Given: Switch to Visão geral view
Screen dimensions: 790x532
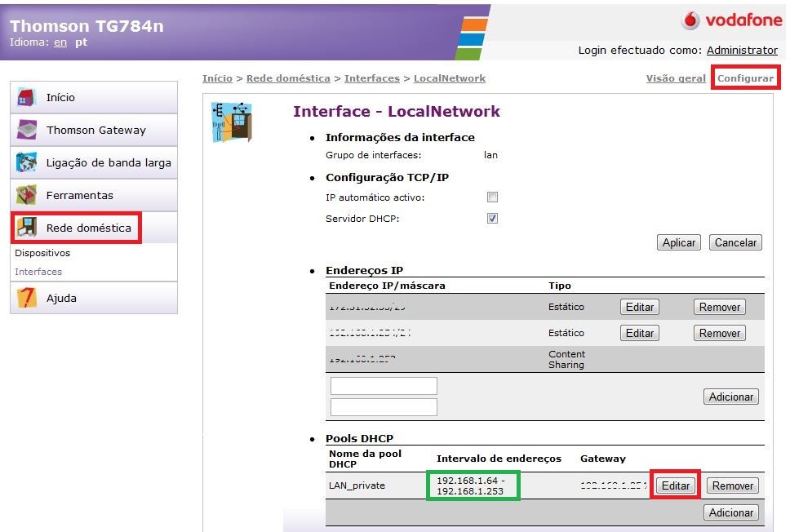Looking at the screenshot, I should tap(676, 78).
